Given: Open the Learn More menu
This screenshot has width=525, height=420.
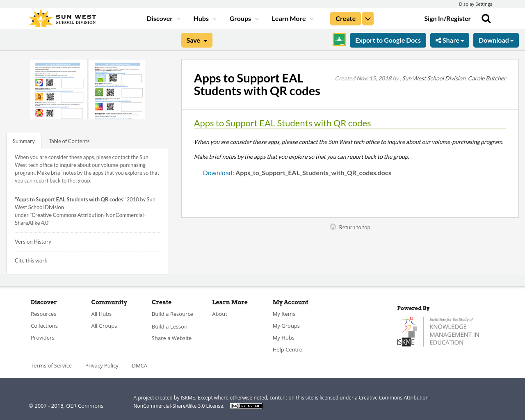Looking at the screenshot, I should (x=292, y=18).
